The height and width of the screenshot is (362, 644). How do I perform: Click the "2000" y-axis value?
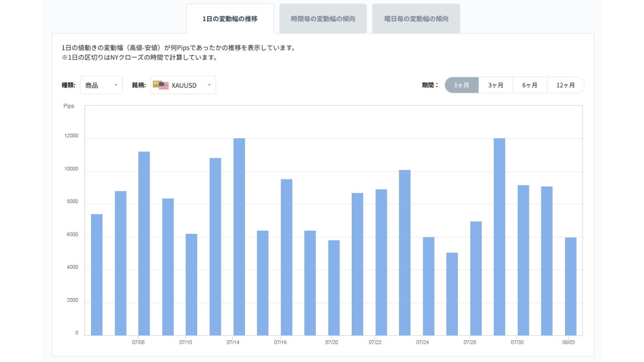click(72, 301)
